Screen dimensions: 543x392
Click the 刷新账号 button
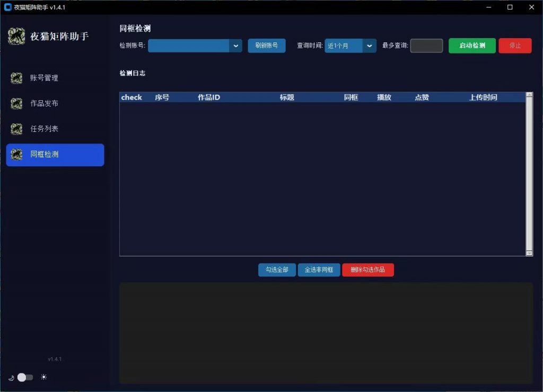tap(266, 46)
